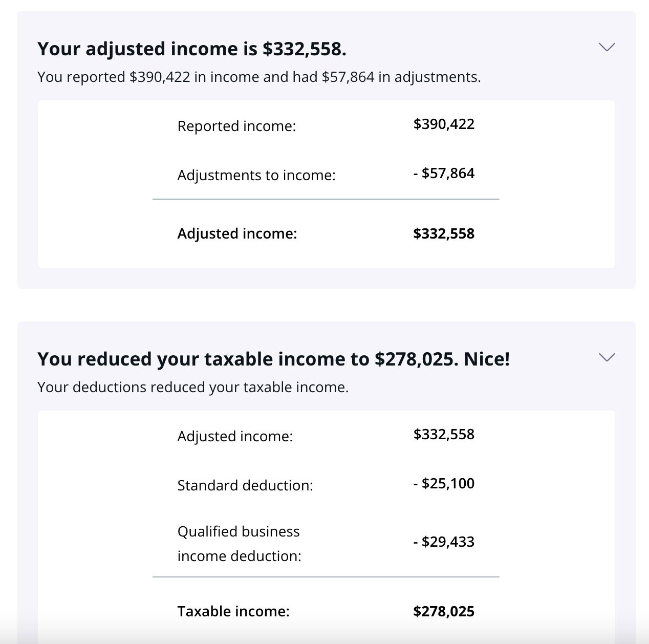649x644 pixels.
Task: Select the Reported income label
Action: point(236,126)
